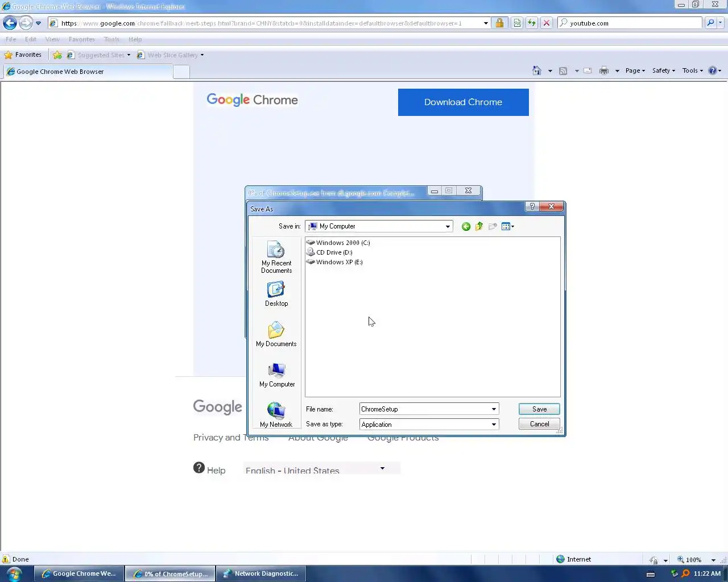Screen dimensions: 728x582
Task: Go to My Network in places bar
Action: 276,415
